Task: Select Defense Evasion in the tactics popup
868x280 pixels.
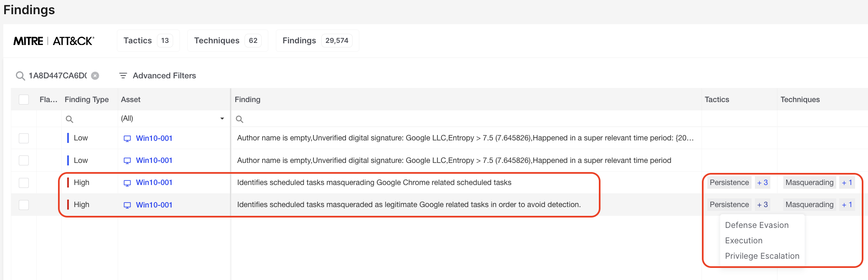Action: (x=757, y=225)
